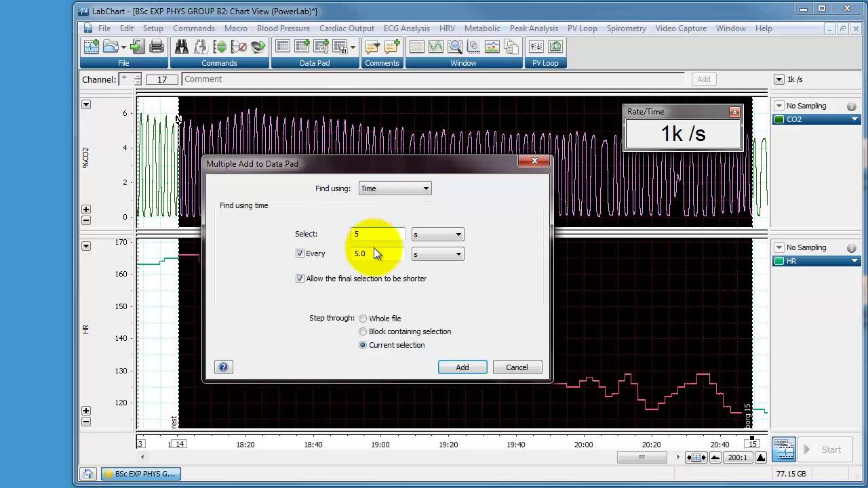
Task: Zoom out HR axis with minus button
Action: (x=86, y=422)
